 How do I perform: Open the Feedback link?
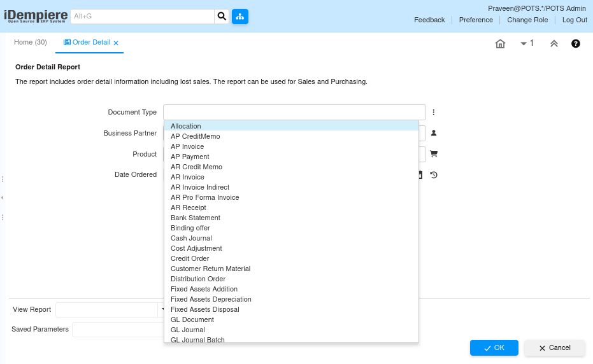tap(429, 20)
